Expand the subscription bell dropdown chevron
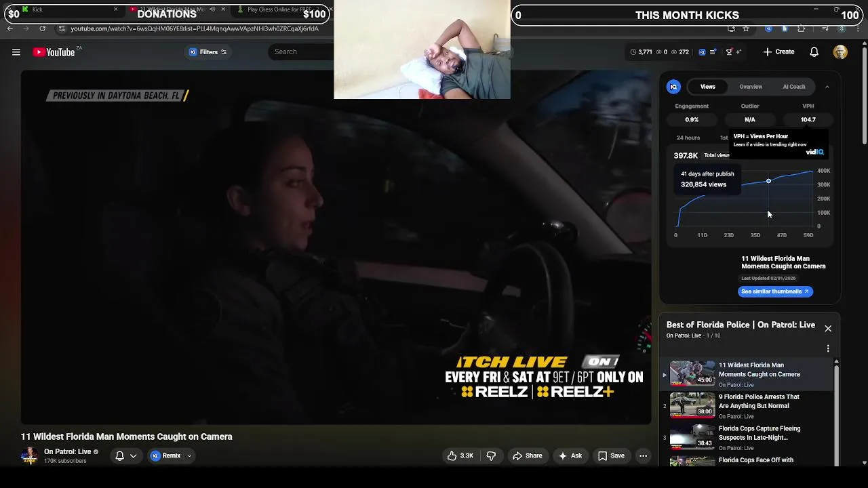This screenshot has width=868, height=488. 134,456
